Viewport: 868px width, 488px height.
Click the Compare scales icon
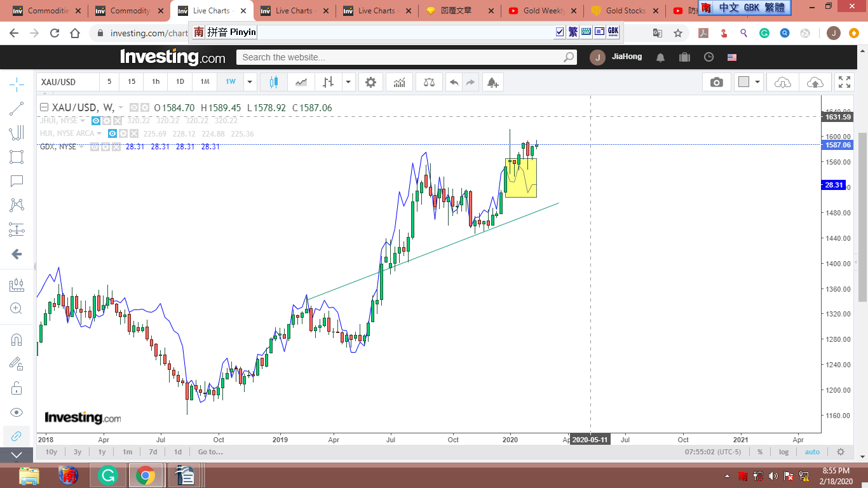click(x=429, y=82)
